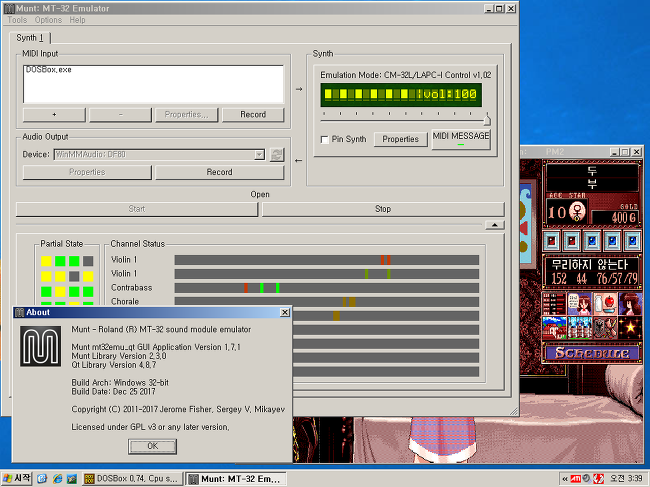
Task: Select DOSBox.exe in MIDI Input list
Action: click(49, 70)
